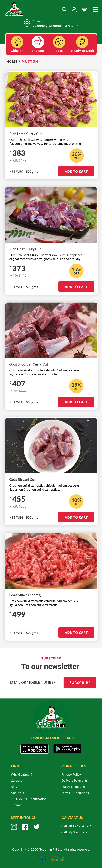Expand the Velachery, Chennai location dropdown

pos(77,26)
